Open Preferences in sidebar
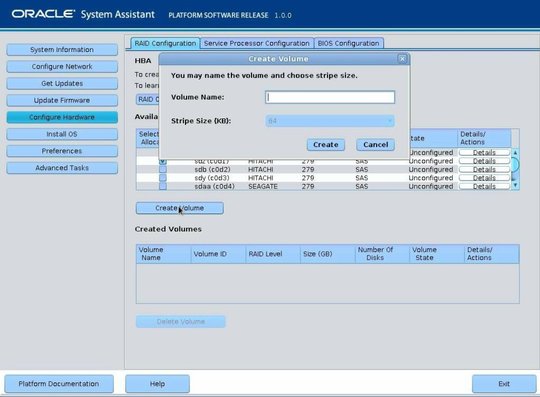The image size is (540, 397). [x=62, y=151]
